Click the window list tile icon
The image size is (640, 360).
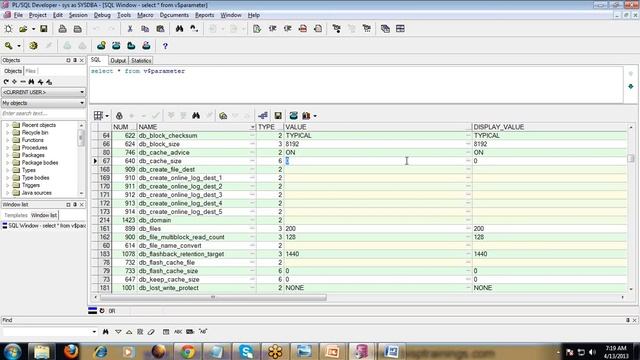point(400,29)
